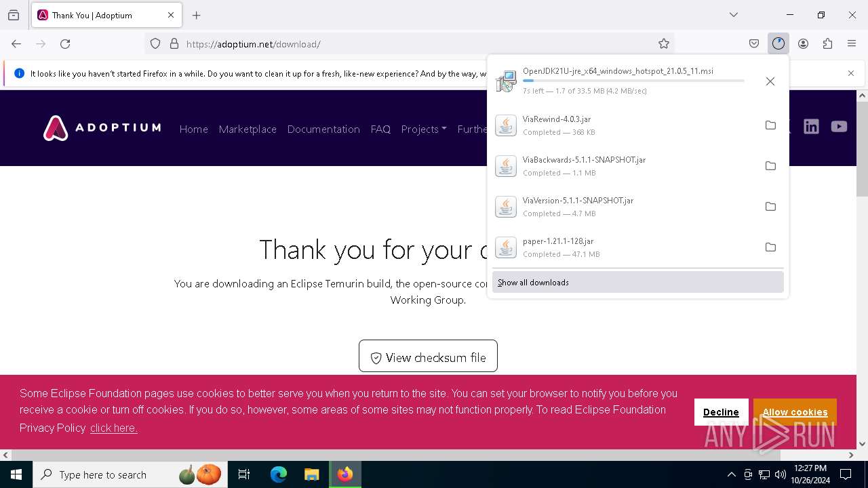Close the Thank You Adoptium tab
The height and width of the screenshot is (488, 868).
click(x=171, y=15)
